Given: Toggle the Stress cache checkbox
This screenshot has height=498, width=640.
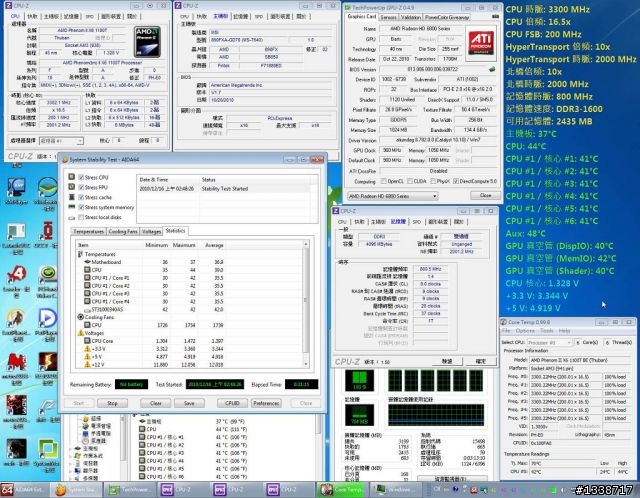Looking at the screenshot, I should point(81,197).
